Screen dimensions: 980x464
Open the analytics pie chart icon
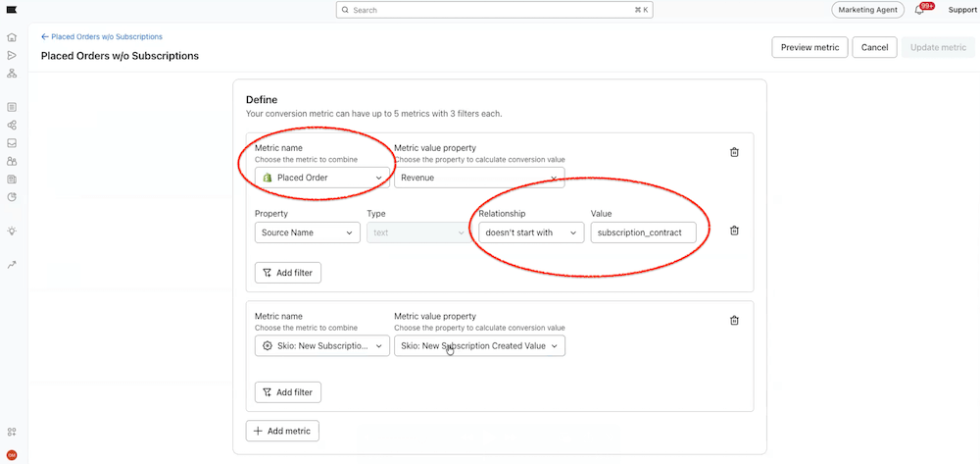[x=12, y=197]
